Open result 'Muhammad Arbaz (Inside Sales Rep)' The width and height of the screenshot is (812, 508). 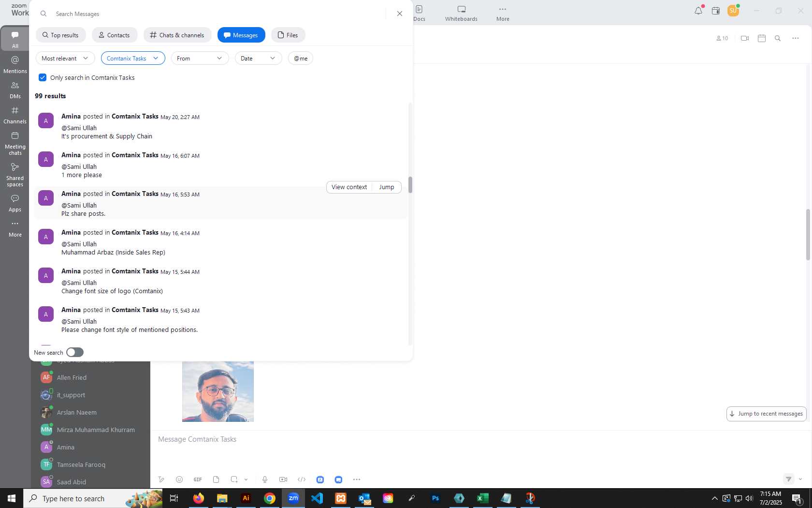tap(220, 242)
